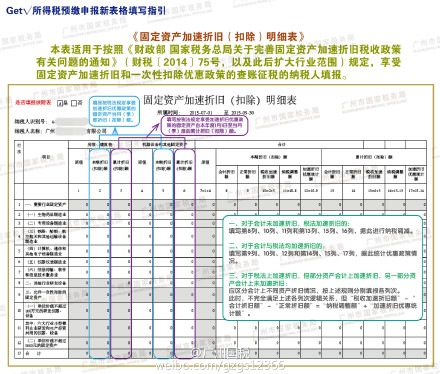
Task: Click the 本期折旧(扣除)额 header group
Action: pos(269,157)
